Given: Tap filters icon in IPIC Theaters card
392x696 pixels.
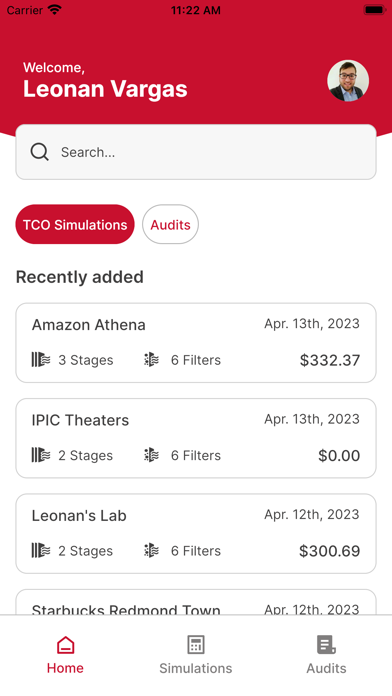Looking at the screenshot, I should (x=151, y=455).
